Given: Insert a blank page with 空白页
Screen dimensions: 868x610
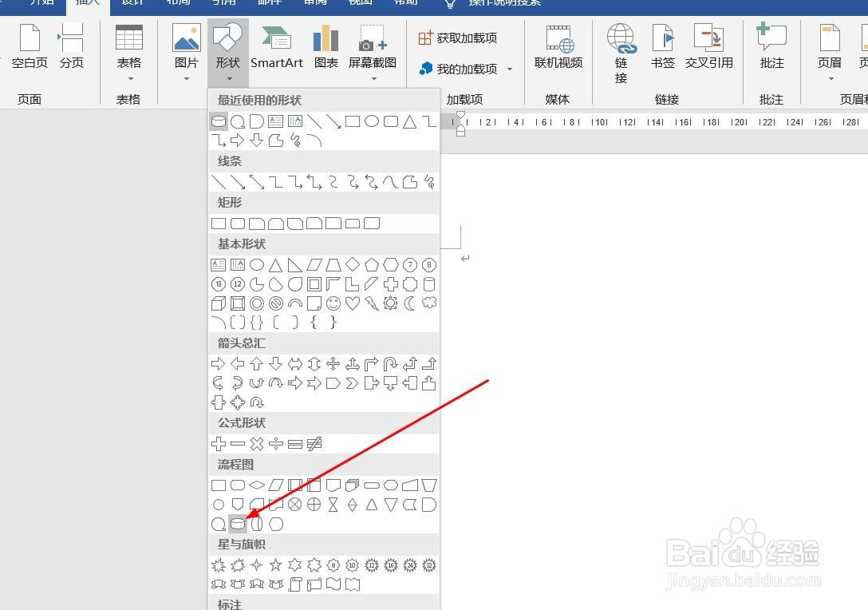Looking at the screenshot, I should (30, 46).
